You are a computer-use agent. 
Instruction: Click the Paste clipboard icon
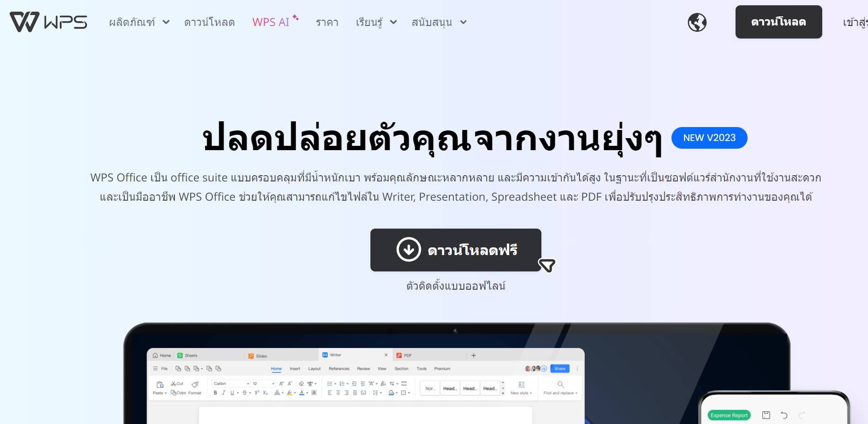point(160,385)
